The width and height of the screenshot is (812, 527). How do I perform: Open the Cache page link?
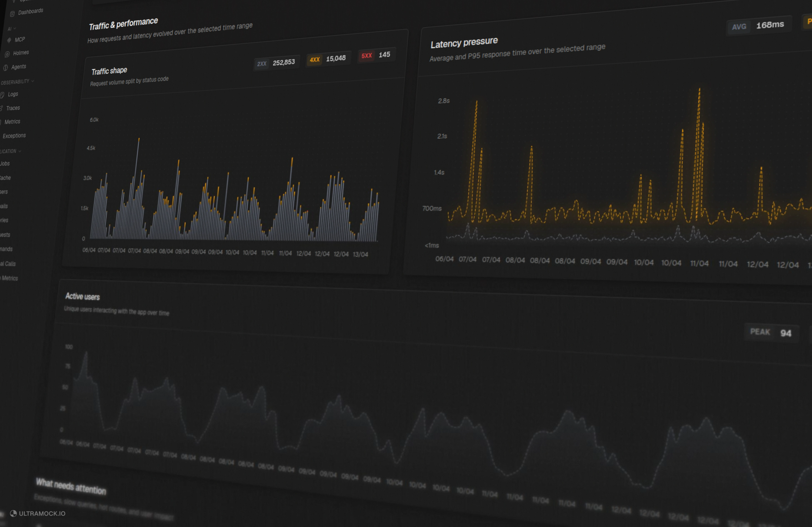pyautogui.click(x=5, y=178)
